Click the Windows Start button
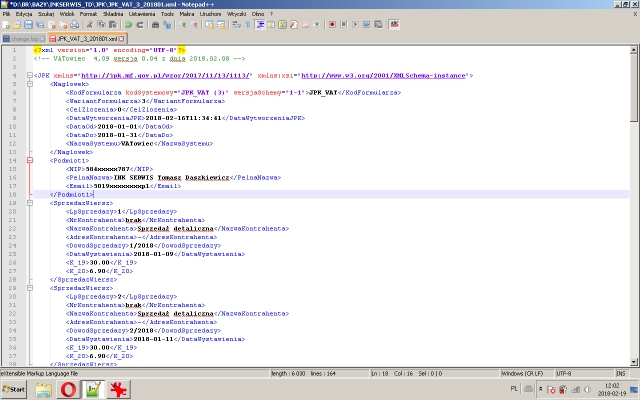Screen dimensions: 640x400 15,388
